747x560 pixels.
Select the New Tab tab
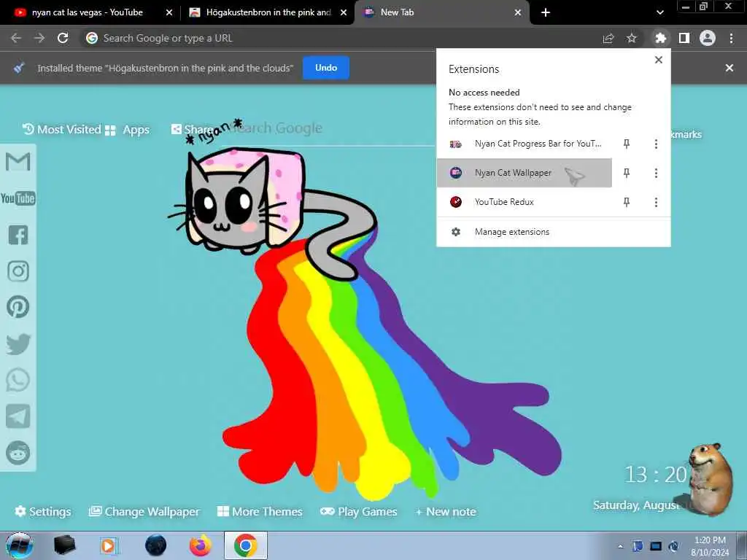441,12
